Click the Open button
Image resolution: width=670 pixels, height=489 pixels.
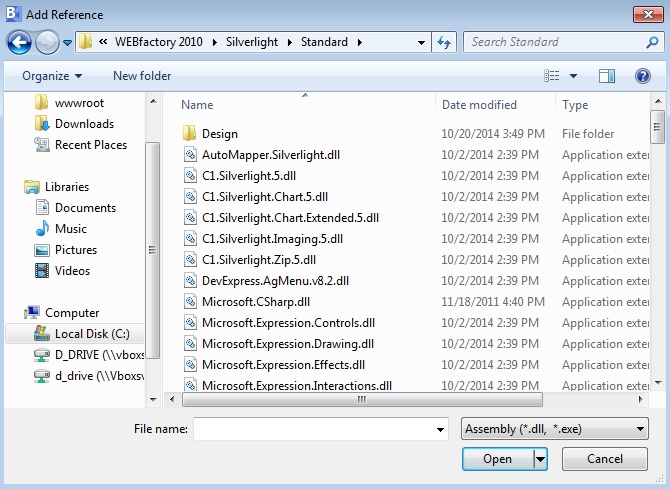coord(497,459)
